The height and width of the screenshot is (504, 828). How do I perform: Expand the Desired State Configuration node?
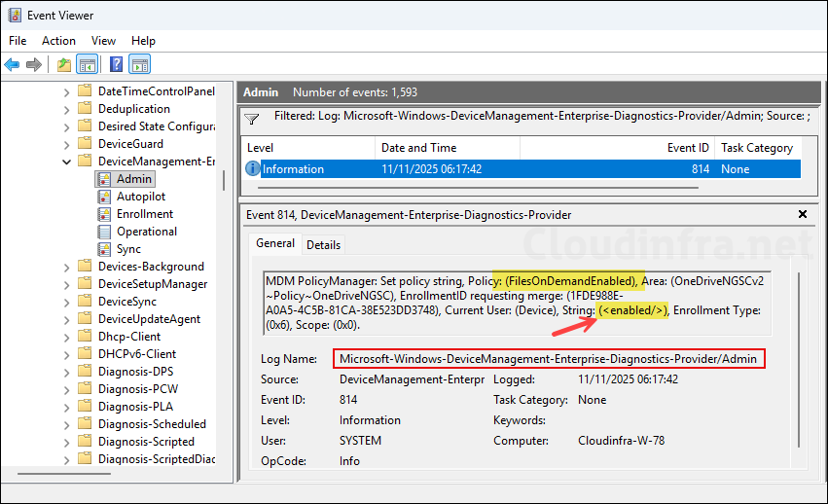66,127
